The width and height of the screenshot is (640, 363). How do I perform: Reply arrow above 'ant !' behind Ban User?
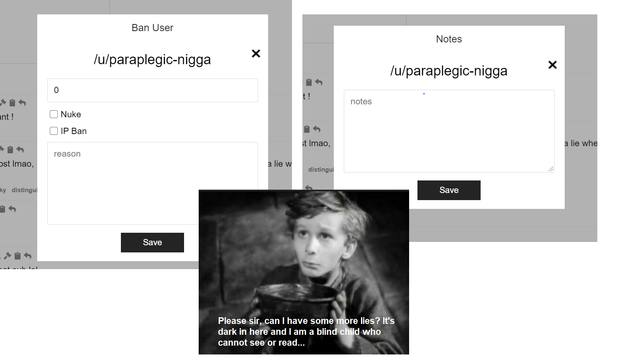[22, 102]
